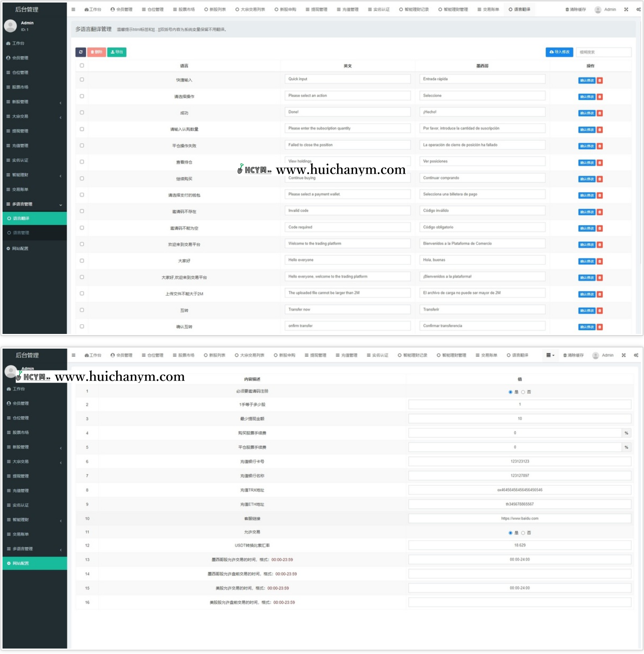Screen dimensions: 644x654
Task: Click the dark refresh icon button beside 删除
Action: [x=80, y=52]
